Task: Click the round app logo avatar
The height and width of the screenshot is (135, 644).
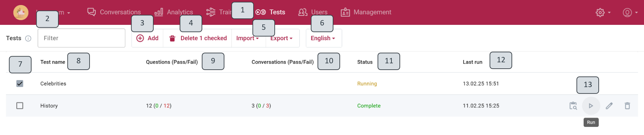Action: 21,12
